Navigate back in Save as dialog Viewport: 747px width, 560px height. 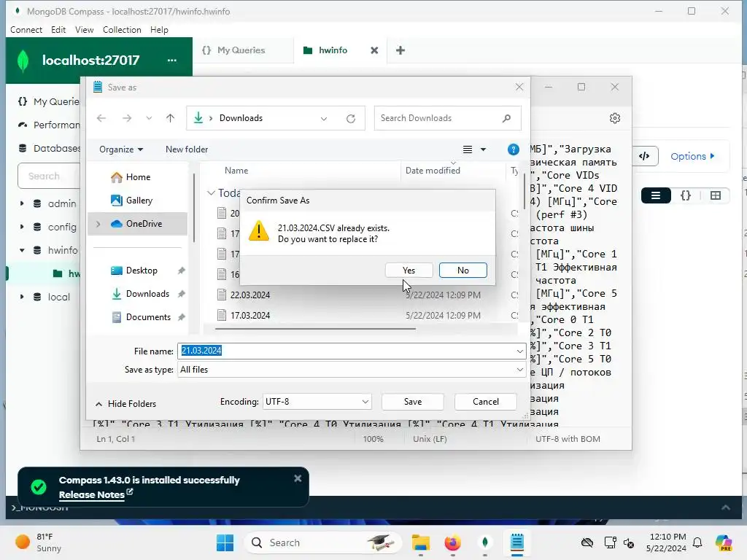101,118
